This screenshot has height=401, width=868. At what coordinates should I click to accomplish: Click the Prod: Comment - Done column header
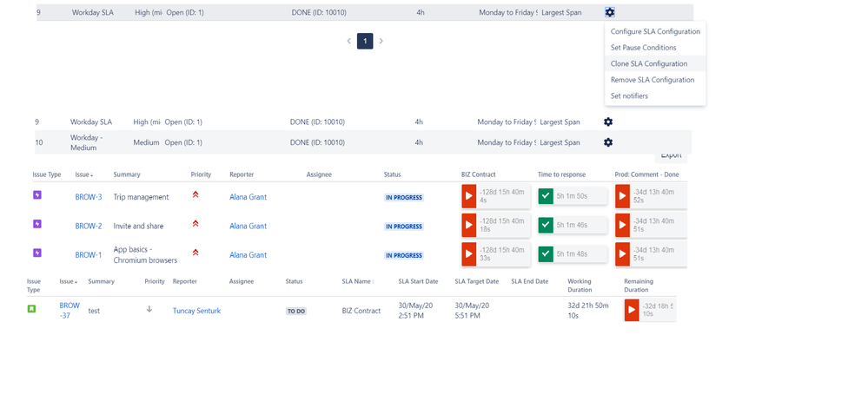coord(646,174)
